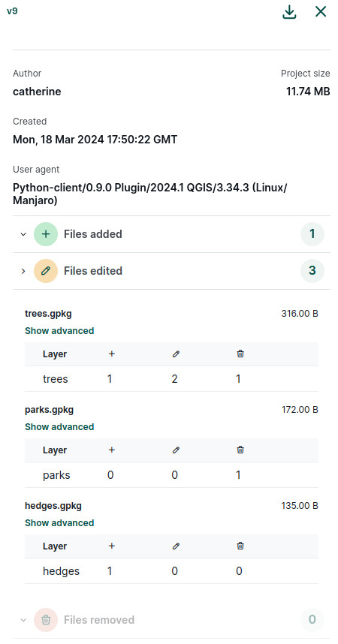Select the trees layer row
The image size is (338, 644).
(x=171, y=379)
